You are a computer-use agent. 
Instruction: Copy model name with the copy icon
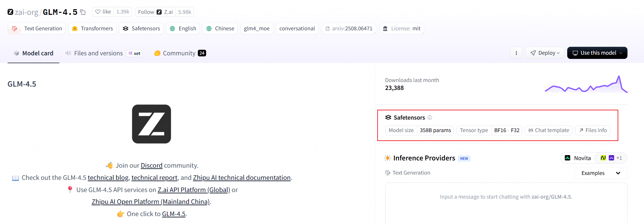(x=83, y=12)
